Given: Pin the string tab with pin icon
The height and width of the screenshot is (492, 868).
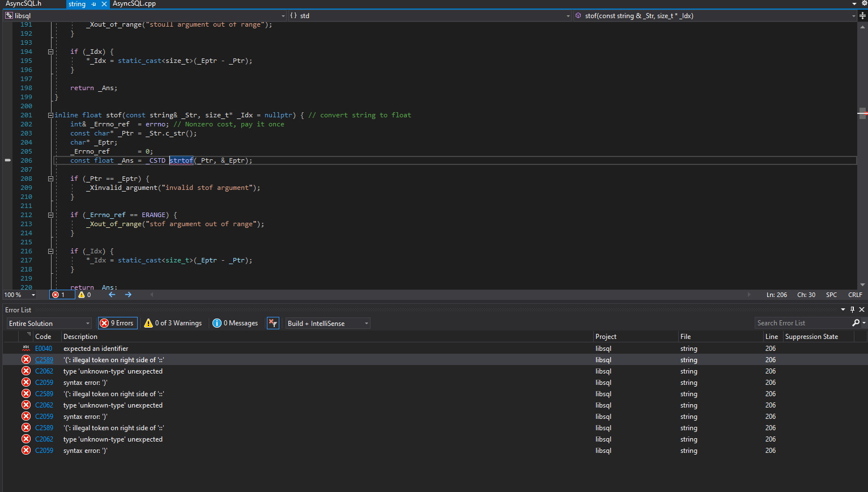Looking at the screenshot, I should [x=93, y=4].
